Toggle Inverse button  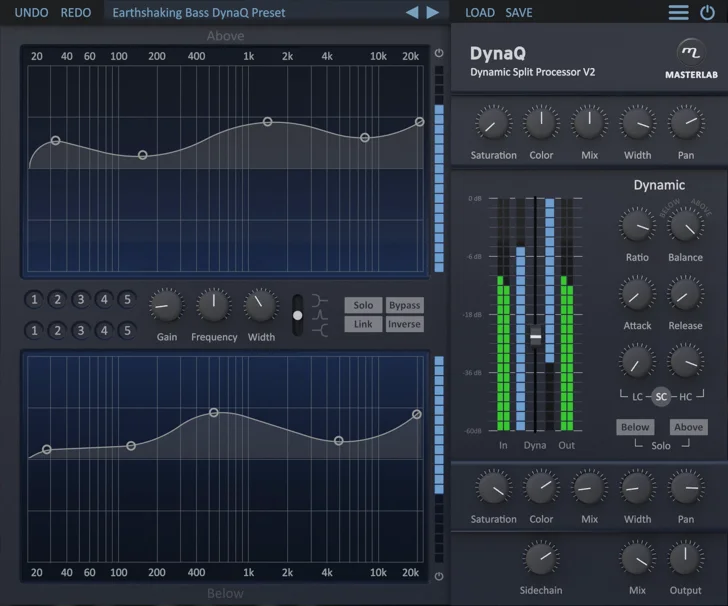point(404,324)
